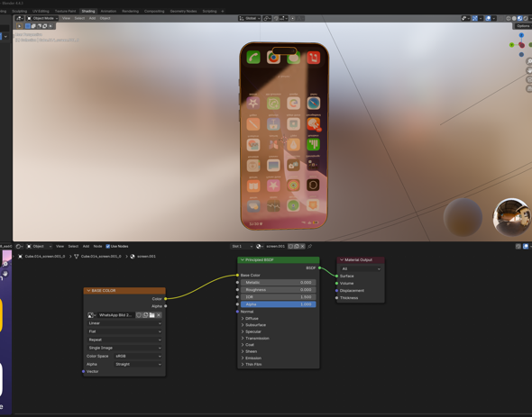532x417 pixels.
Task: Click the Metallic slider in Principled BSDF
Action: (x=279, y=283)
